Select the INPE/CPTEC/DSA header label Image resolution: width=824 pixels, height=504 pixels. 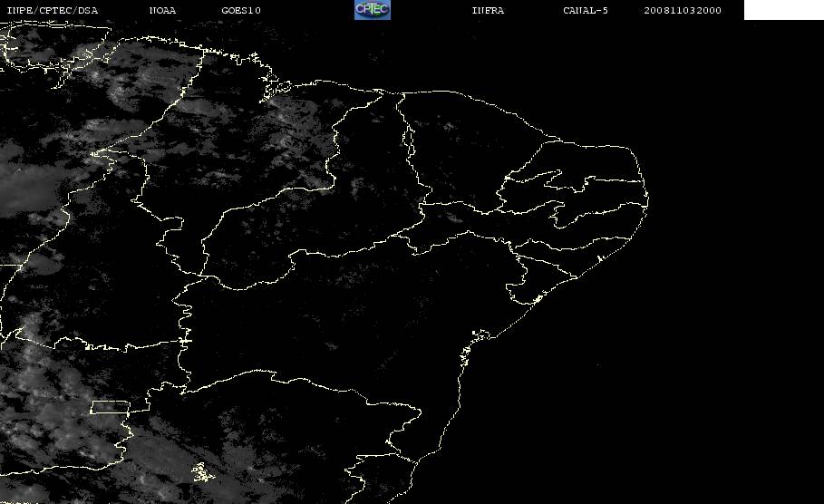[52, 11]
